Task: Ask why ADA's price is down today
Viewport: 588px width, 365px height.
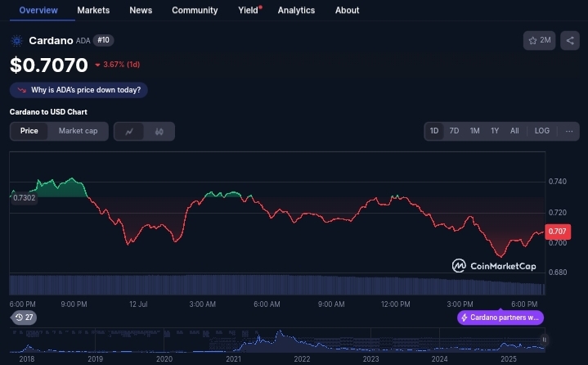Action: pyautogui.click(x=79, y=90)
